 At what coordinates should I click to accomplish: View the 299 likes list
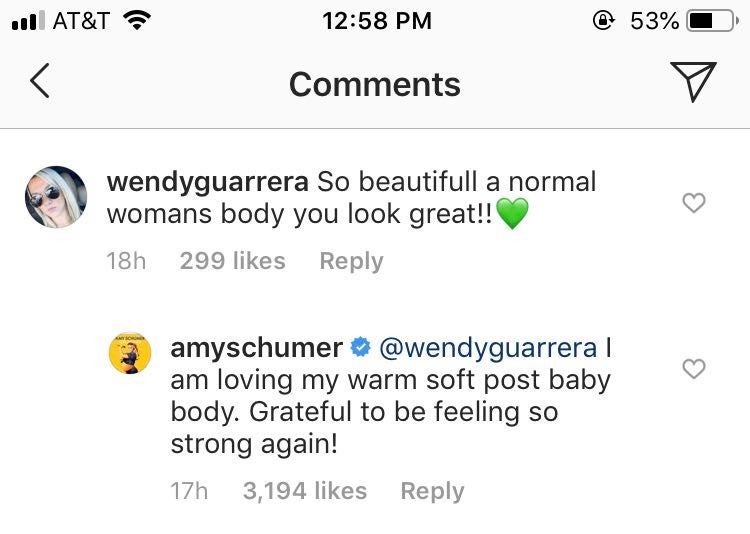click(232, 261)
